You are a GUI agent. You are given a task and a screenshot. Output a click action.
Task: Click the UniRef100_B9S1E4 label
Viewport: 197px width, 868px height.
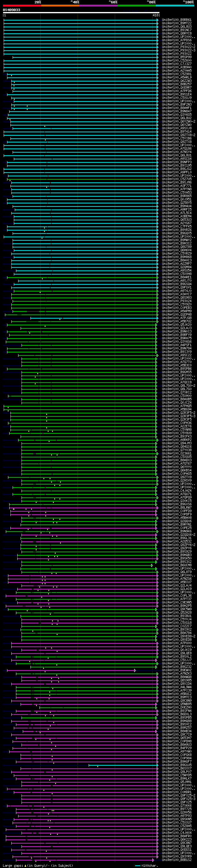[177, 94]
